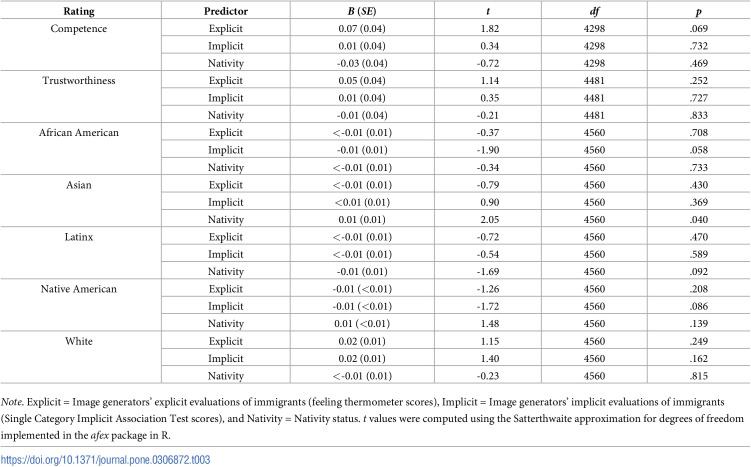Viewport: 751px width, 467px height.
Task: Select the p value .040 cell
Action: point(699,219)
